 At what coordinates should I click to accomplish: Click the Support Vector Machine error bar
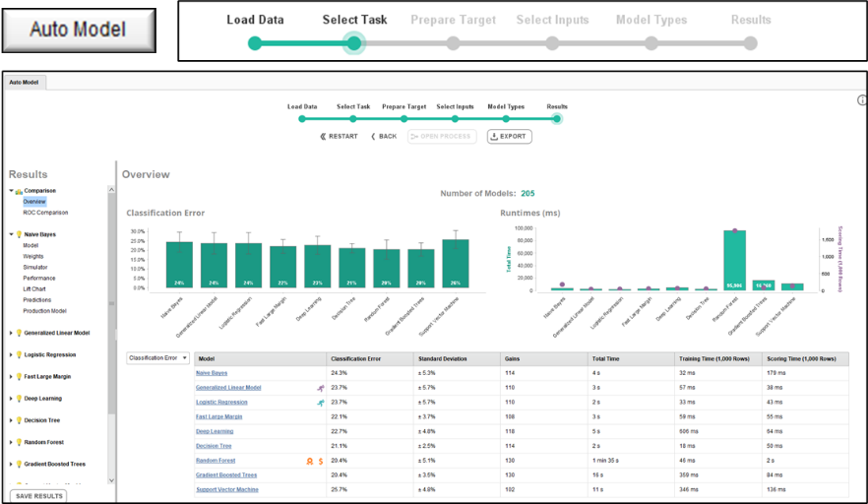456,264
